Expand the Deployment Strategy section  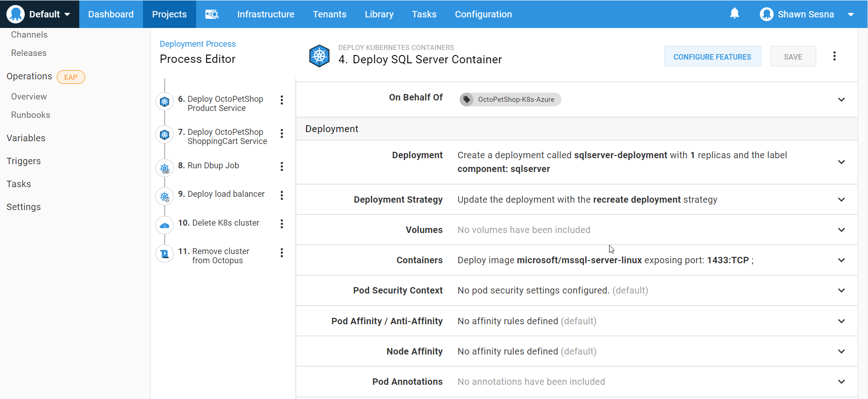tap(841, 199)
